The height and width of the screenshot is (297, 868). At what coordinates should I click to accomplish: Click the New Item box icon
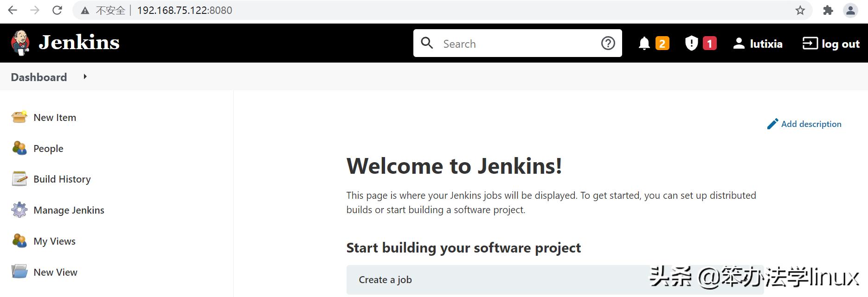(19, 117)
